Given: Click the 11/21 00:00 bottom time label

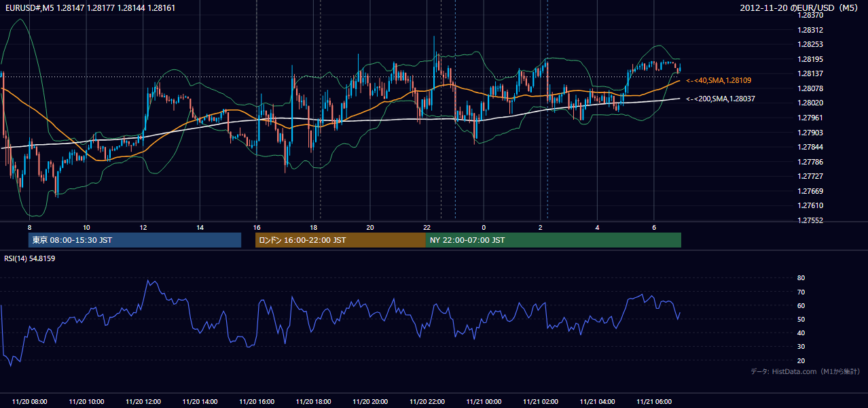Looking at the screenshot, I should pyautogui.click(x=484, y=402).
